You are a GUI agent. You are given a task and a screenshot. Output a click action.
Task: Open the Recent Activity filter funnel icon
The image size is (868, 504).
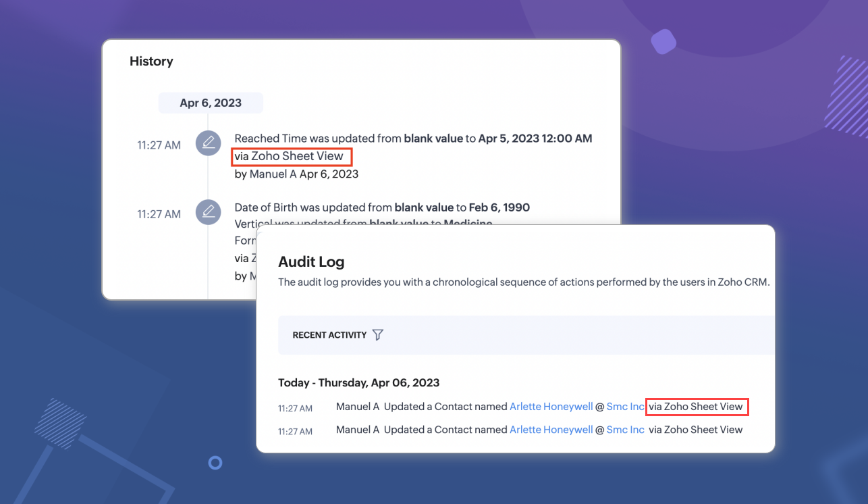coord(378,334)
